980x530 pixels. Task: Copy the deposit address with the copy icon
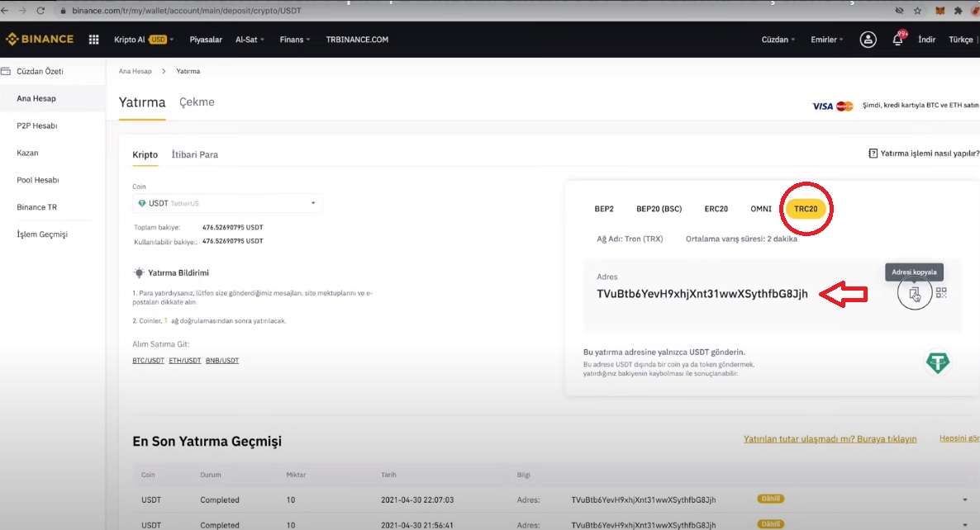pyautogui.click(x=915, y=293)
